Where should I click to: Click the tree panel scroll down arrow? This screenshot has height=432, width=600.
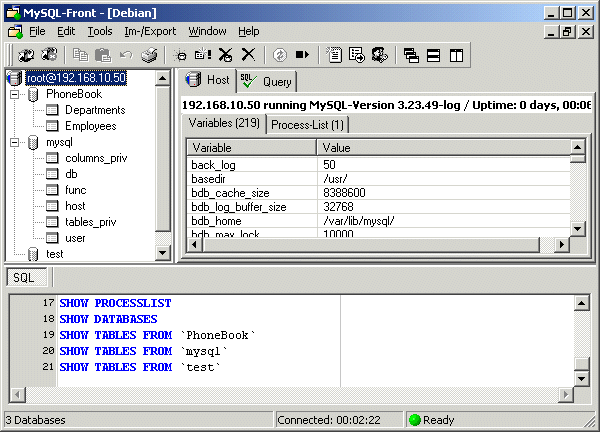163,253
